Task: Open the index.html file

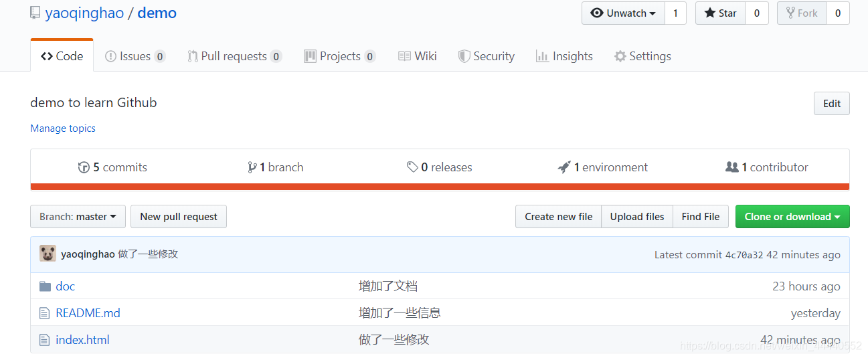Action: 82,340
